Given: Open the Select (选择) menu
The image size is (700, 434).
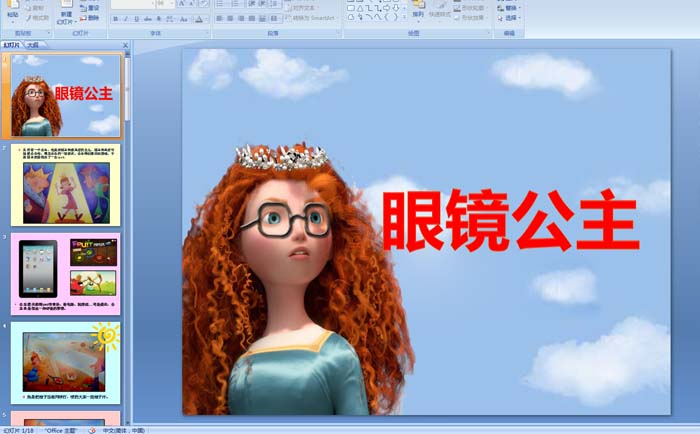Looking at the screenshot, I should (x=508, y=18).
